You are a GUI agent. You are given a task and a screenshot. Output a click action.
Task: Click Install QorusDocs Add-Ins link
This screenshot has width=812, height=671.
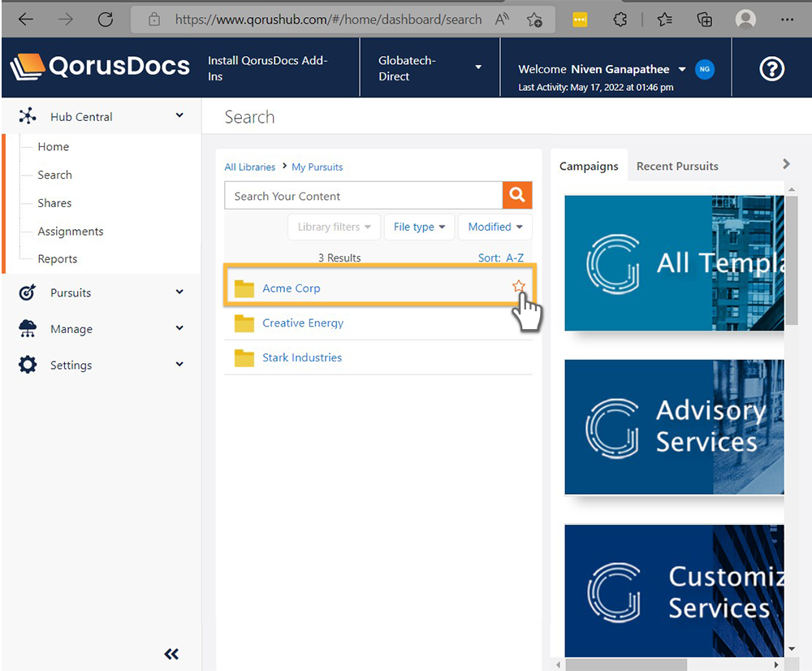coord(267,68)
